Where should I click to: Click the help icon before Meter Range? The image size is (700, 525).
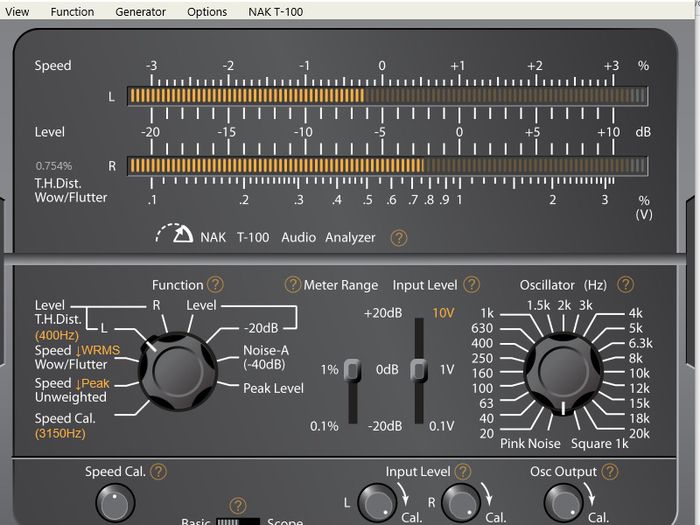292,284
